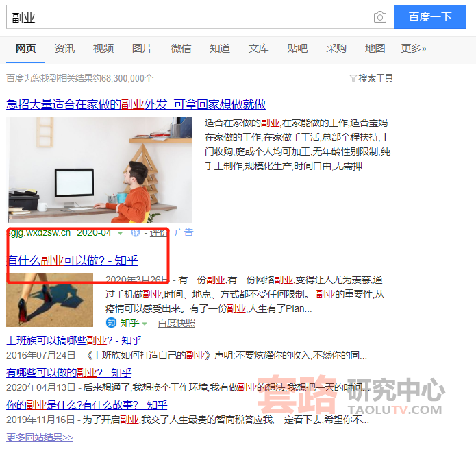Viewport: 476px width, 449px height.
Task: Select the 采购 tab
Action: pos(336,48)
